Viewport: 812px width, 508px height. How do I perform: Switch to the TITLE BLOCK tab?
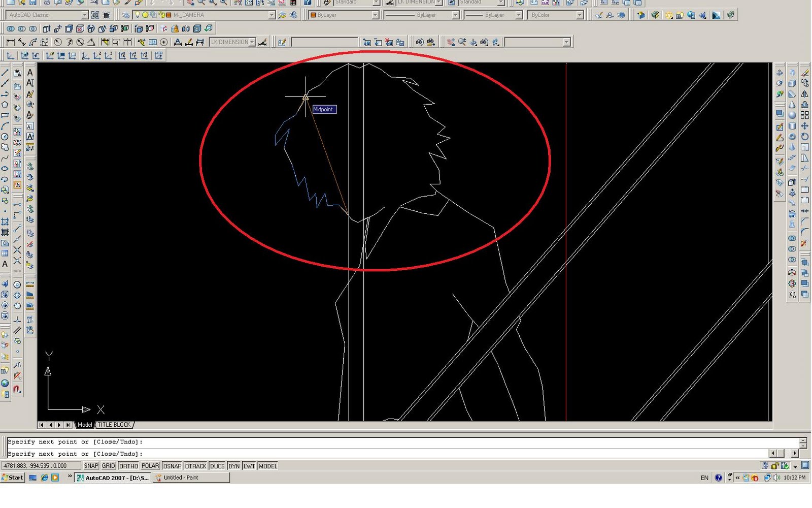click(x=114, y=425)
